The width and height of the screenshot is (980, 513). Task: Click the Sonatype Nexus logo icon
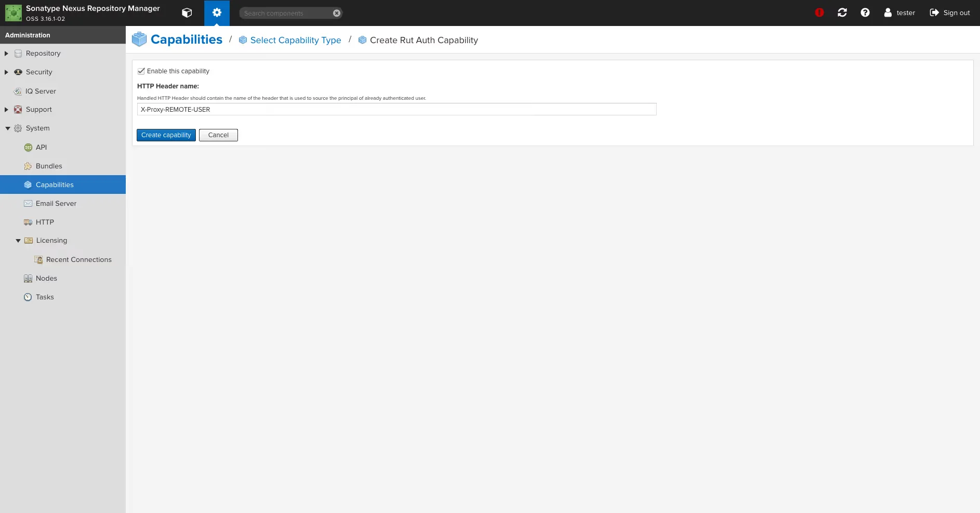[14, 13]
